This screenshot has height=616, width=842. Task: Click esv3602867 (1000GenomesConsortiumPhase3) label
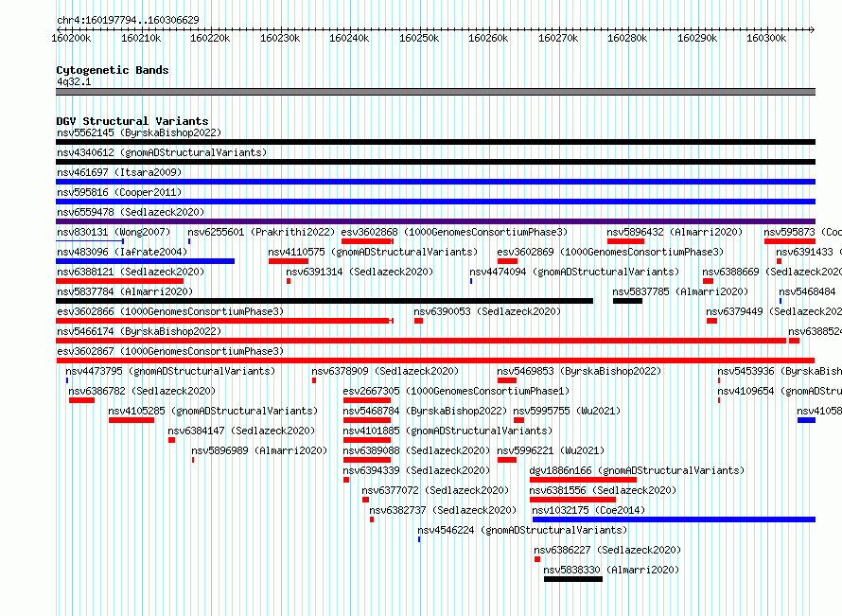pos(170,351)
